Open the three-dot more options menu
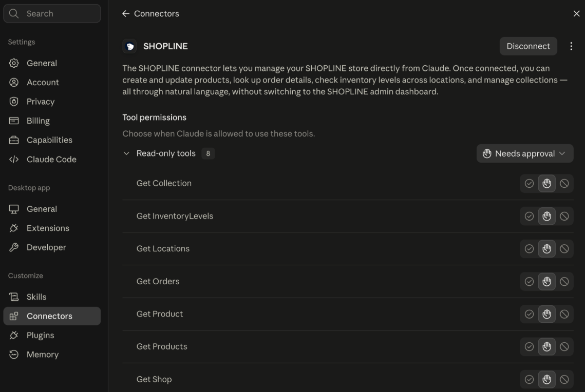Image resolution: width=585 pixels, height=392 pixels. click(571, 46)
